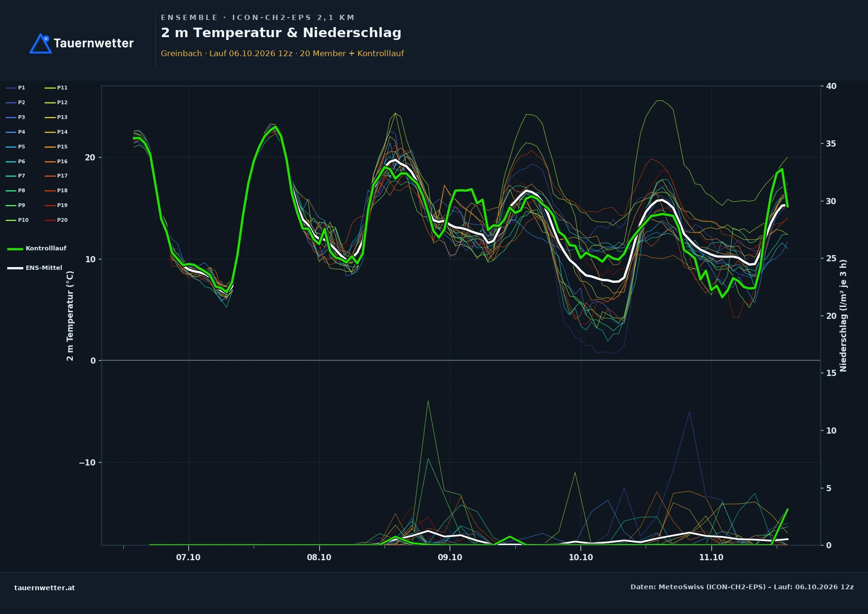
Task: Toggle legend entry P1
Action: click(16, 88)
